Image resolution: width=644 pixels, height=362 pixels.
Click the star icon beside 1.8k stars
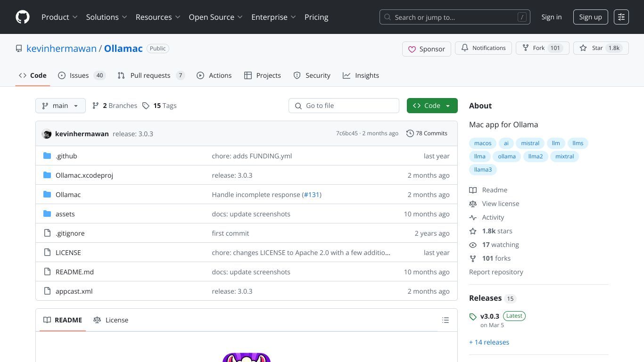[x=473, y=231]
